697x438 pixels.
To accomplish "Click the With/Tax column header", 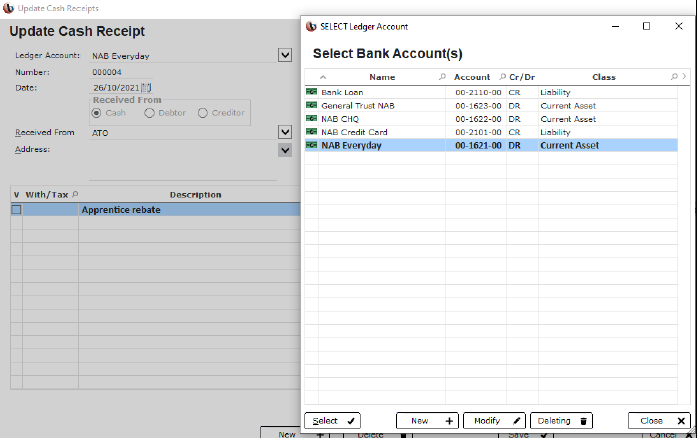I will pyautogui.click(x=47, y=195).
